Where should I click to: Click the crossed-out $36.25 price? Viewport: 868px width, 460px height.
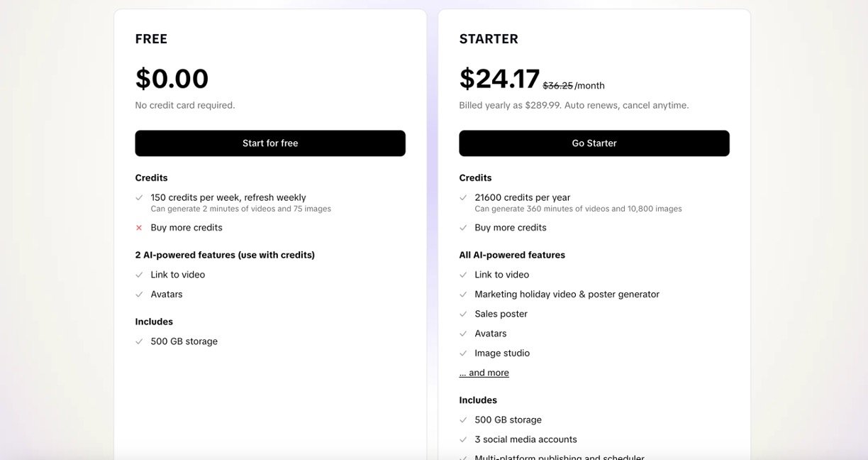pyautogui.click(x=557, y=86)
